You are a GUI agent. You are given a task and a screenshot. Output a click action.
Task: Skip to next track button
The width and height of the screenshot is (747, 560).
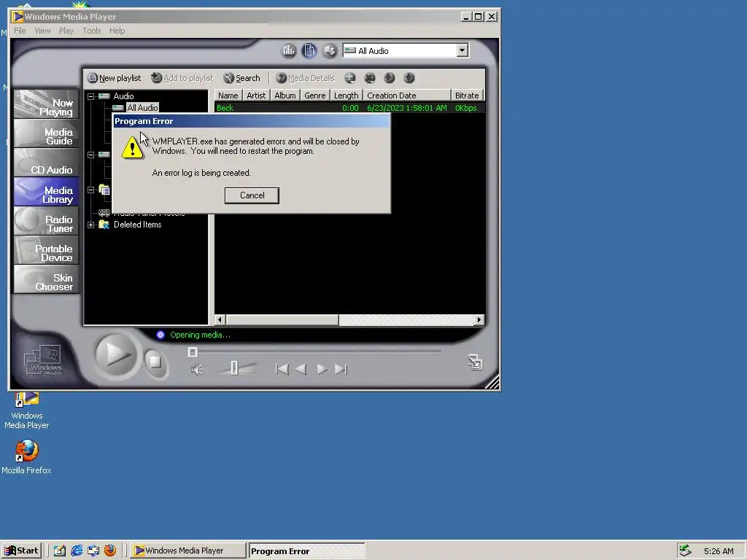341,369
